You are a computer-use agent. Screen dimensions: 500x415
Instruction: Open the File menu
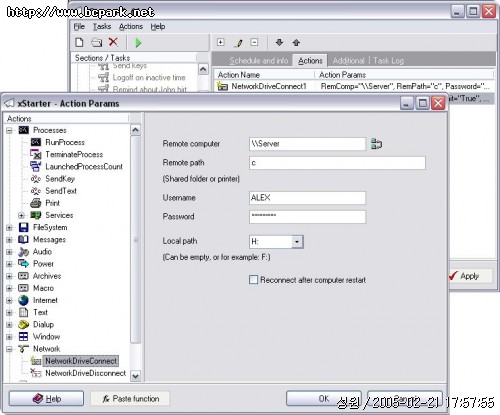click(79, 26)
